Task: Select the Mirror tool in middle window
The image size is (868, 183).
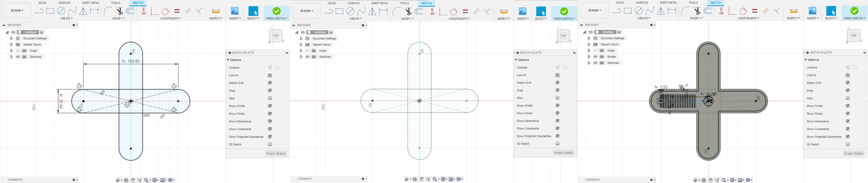Action: point(372,11)
